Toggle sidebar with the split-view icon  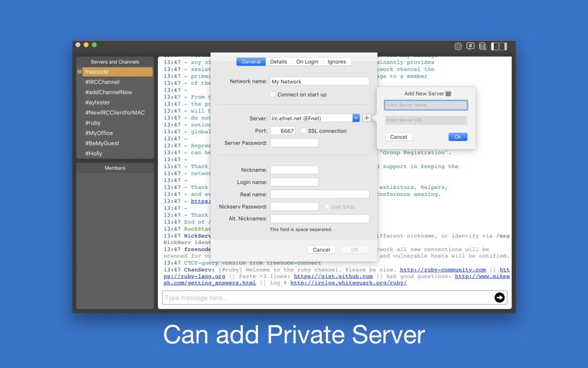(x=499, y=46)
